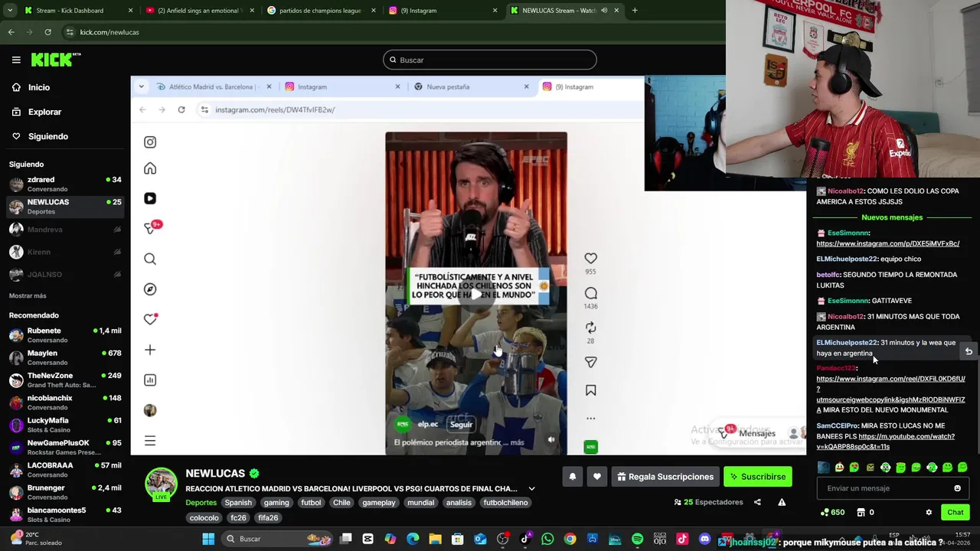Open Spotify from the taskbar
Viewport: 980px width, 551px height.
click(x=637, y=539)
